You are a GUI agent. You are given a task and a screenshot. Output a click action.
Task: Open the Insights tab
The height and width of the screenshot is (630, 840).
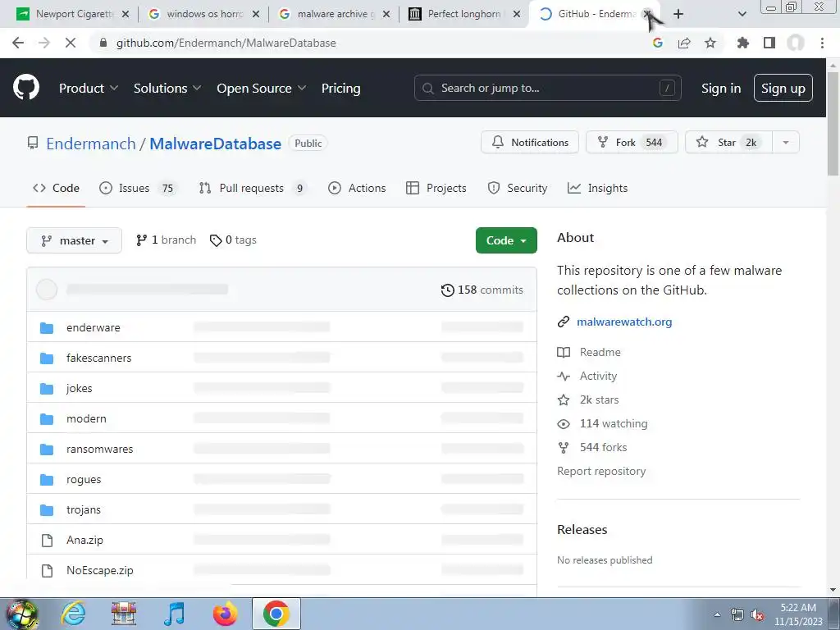click(x=597, y=188)
